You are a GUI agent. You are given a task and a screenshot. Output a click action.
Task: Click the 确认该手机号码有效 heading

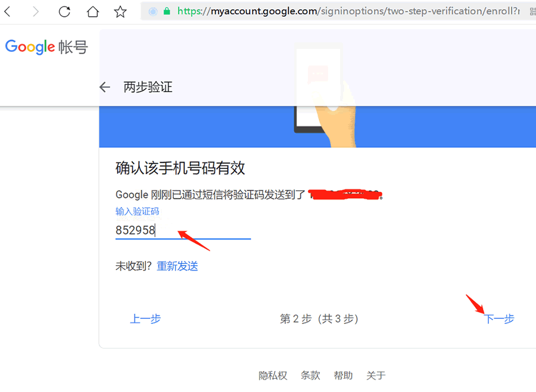coord(180,168)
